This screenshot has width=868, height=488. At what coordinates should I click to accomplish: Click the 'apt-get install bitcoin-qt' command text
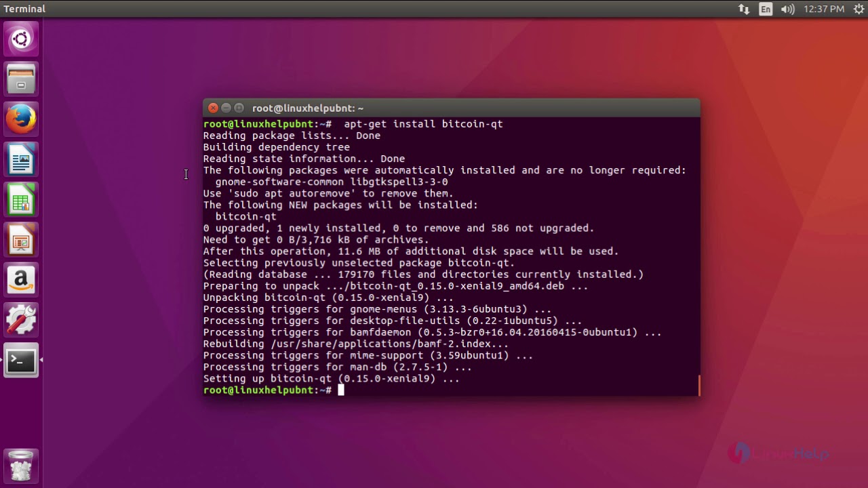pyautogui.click(x=423, y=124)
